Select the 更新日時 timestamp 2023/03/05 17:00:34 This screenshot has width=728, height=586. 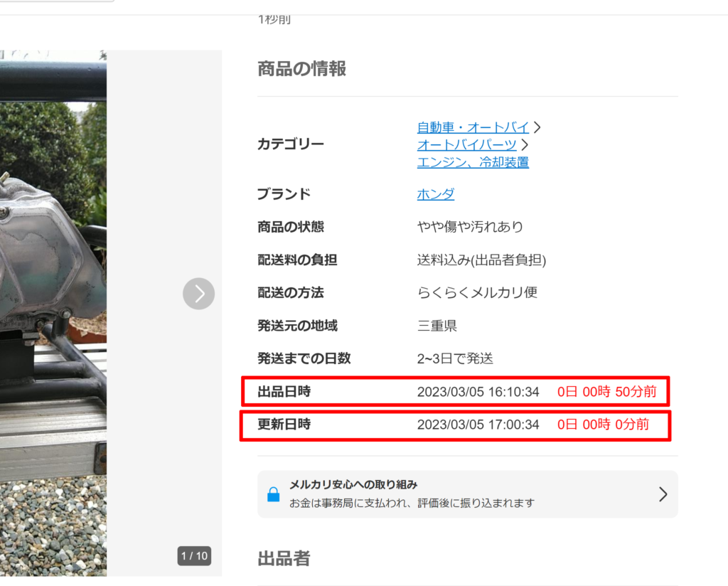click(478, 425)
